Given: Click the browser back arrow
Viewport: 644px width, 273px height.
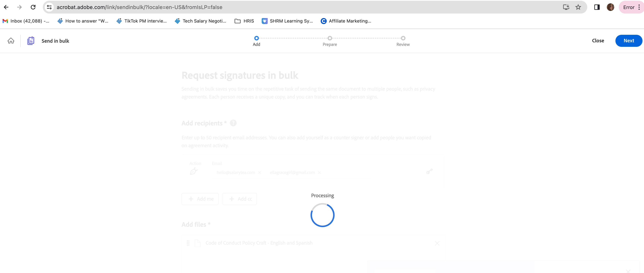Looking at the screenshot, I should (x=6, y=7).
